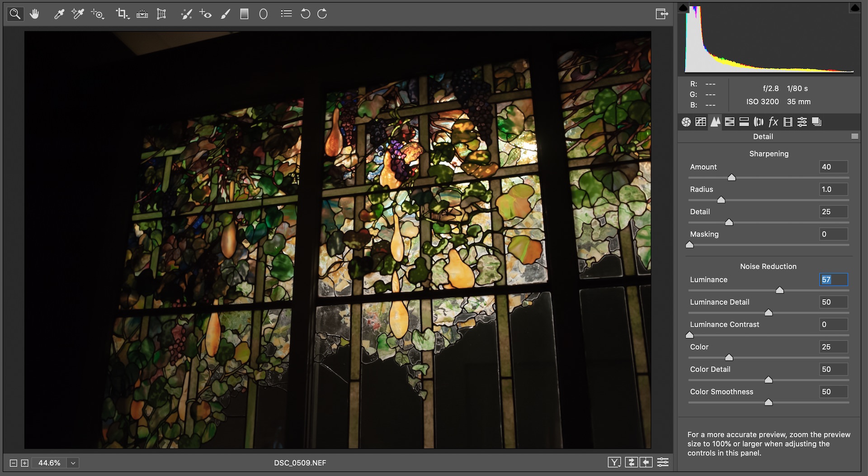Click the Masking slider handle
Image resolution: width=868 pixels, height=476 pixels.
pyautogui.click(x=689, y=244)
